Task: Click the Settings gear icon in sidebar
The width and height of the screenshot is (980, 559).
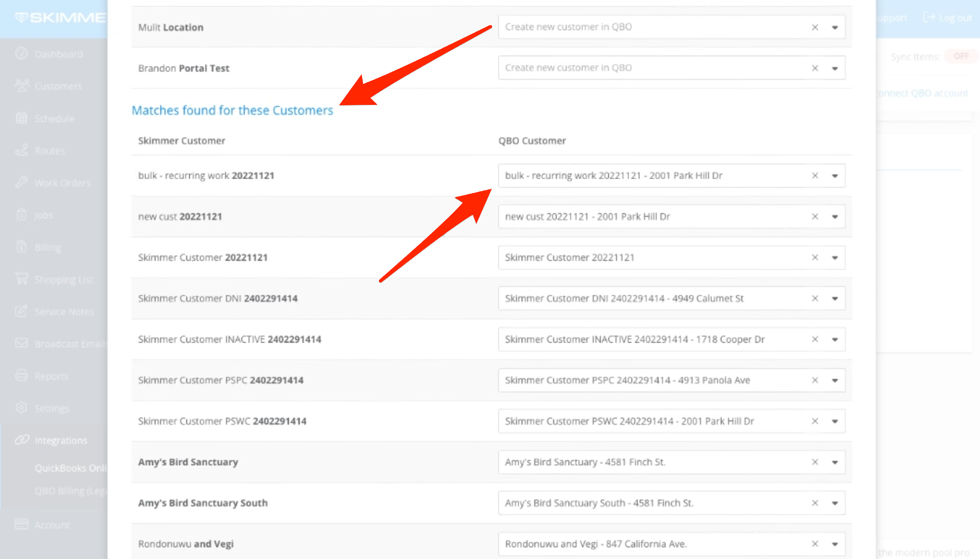Action: 22,408
